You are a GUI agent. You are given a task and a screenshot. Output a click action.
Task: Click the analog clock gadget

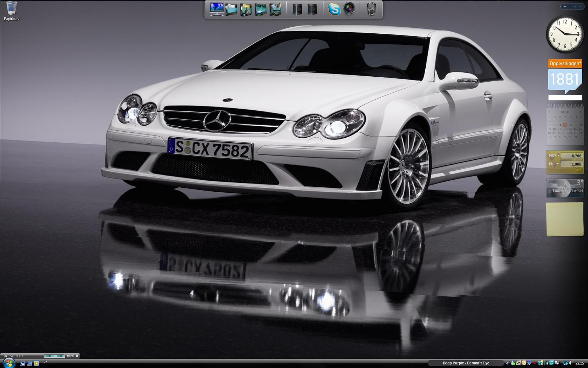point(565,34)
